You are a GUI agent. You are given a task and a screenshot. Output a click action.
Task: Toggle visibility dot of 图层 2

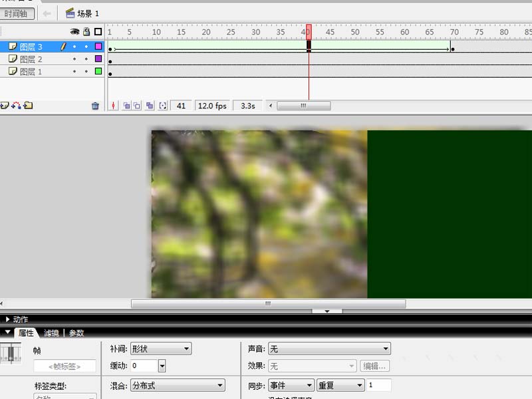(x=74, y=59)
